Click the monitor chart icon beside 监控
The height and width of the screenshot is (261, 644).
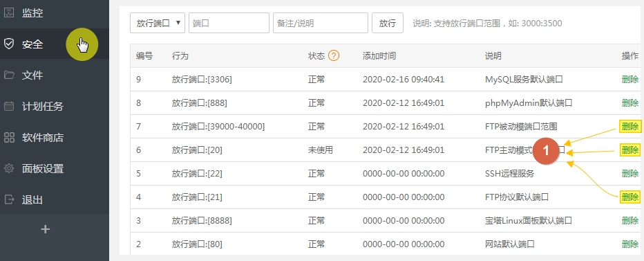click(8, 13)
